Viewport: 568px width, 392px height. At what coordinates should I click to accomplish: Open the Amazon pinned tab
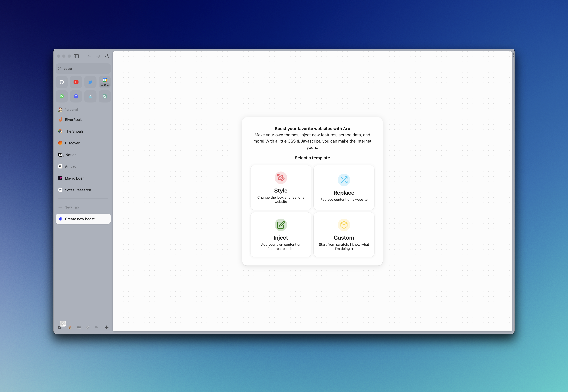pos(83,167)
